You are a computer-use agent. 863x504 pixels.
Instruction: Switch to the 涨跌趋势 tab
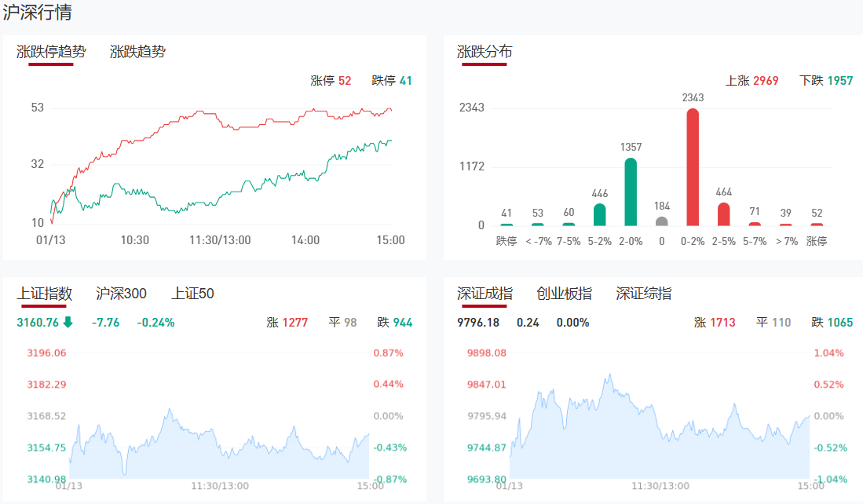click(137, 52)
